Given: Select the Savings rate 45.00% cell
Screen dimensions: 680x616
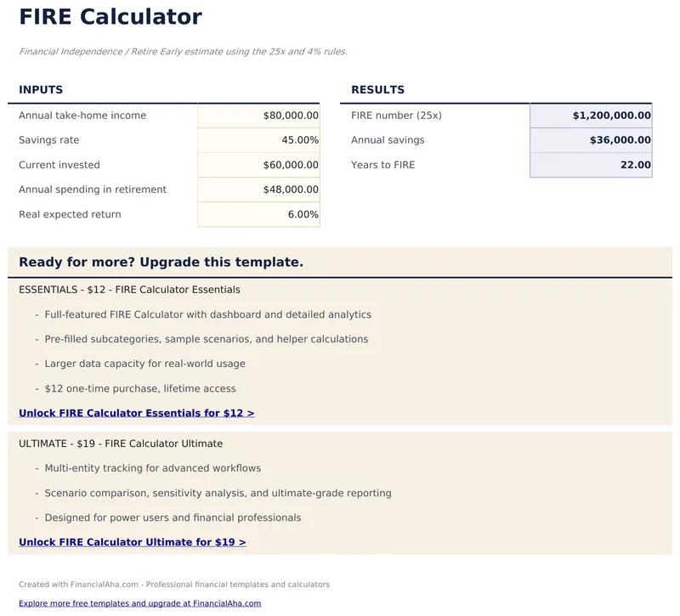Looking at the screenshot, I should click(x=258, y=140).
